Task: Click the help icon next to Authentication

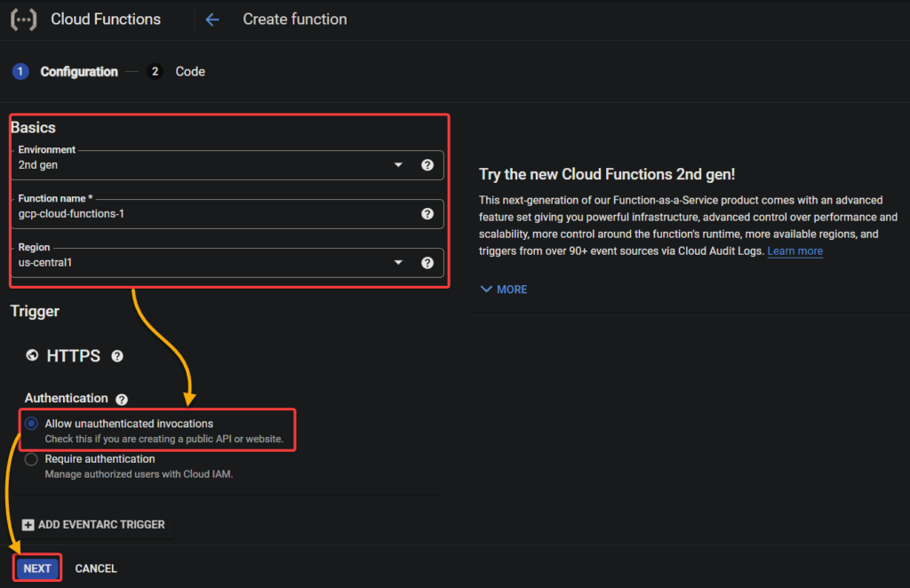Action: point(122,400)
